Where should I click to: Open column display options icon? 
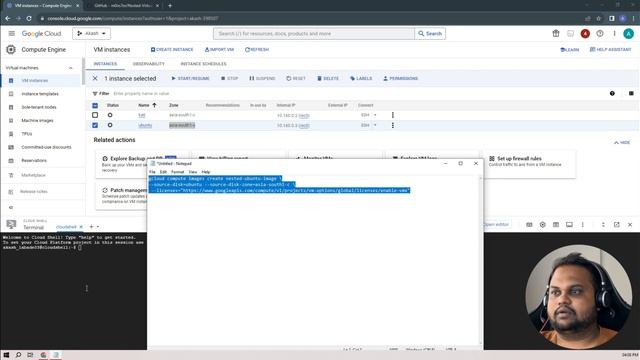pos(631,93)
